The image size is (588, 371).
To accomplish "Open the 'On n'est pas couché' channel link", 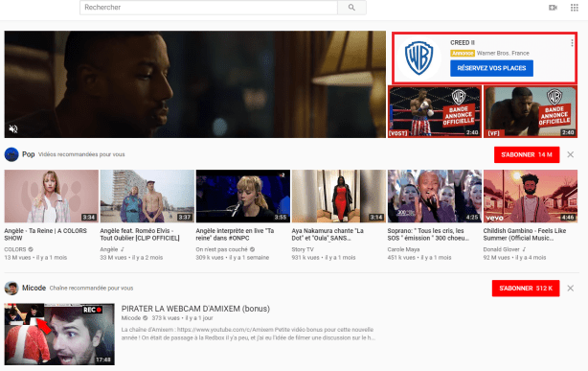I will pyautogui.click(x=221, y=249).
